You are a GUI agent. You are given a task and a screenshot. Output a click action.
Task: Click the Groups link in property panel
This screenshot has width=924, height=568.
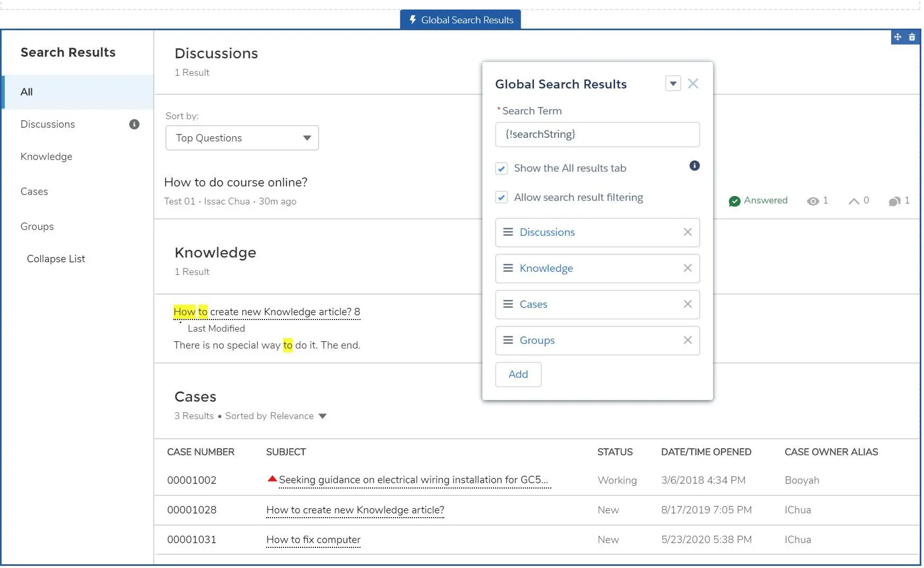point(537,340)
